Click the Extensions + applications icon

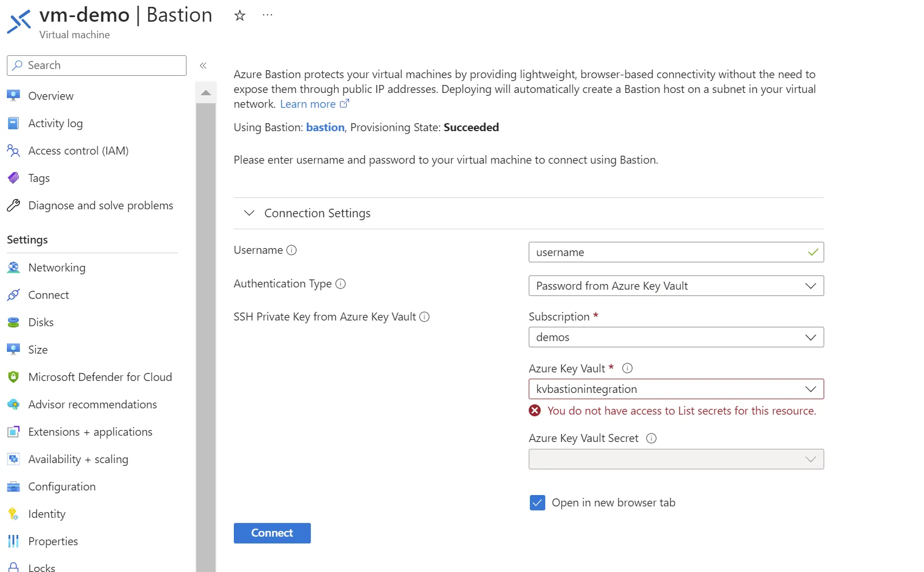coord(13,432)
